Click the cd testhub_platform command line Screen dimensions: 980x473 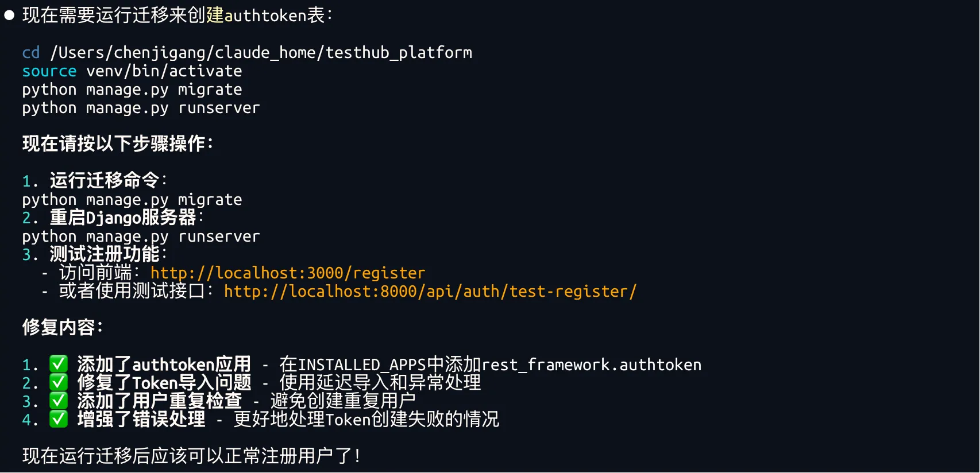point(247,53)
